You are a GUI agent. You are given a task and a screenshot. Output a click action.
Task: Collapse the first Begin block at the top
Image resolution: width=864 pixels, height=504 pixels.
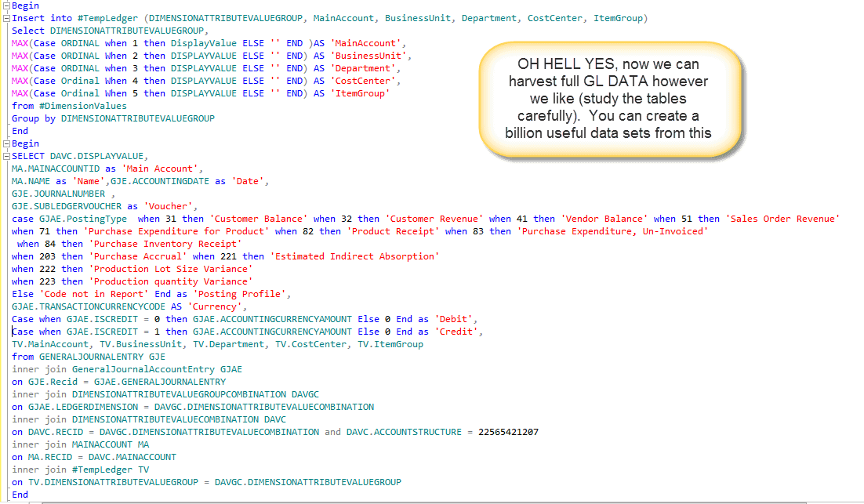[6, 5]
